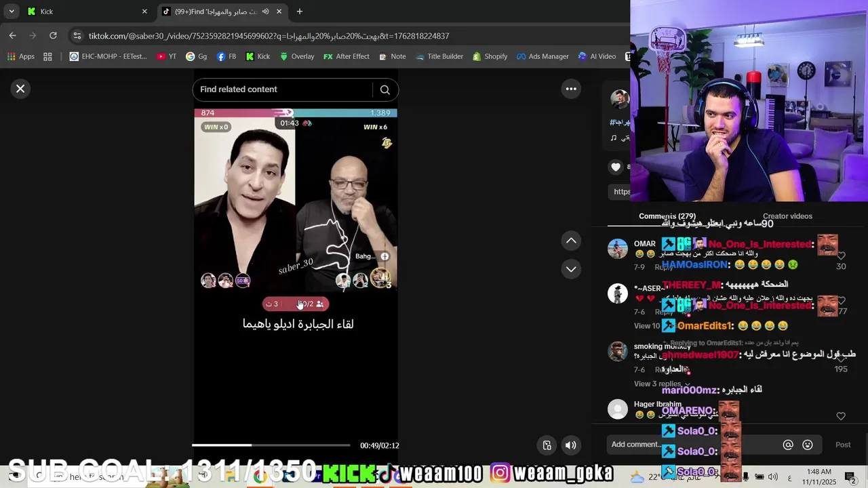Open the weather widget on taskbar
868x488 pixels.
(x=665, y=477)
